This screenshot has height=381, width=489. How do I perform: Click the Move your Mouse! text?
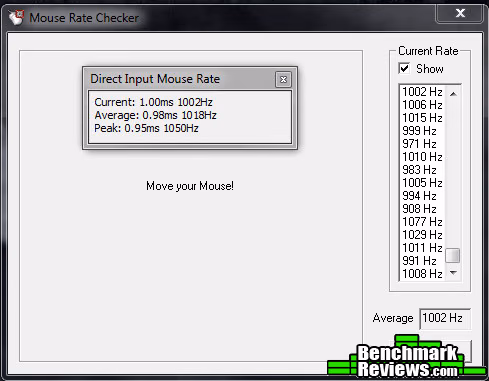click(x=190, y=186)
